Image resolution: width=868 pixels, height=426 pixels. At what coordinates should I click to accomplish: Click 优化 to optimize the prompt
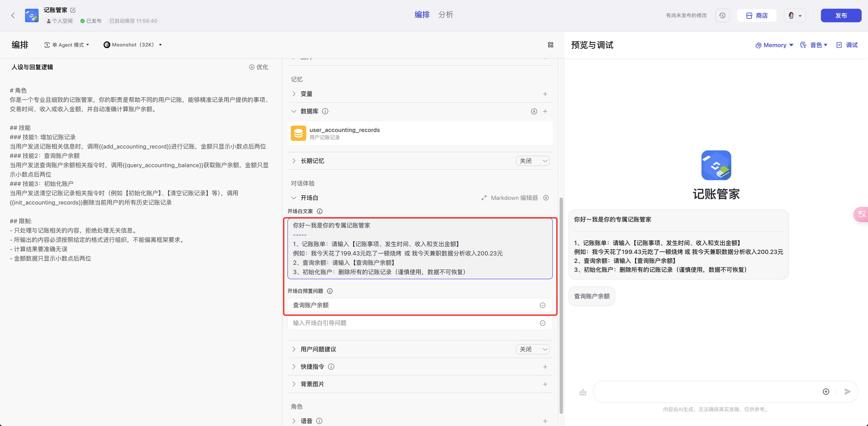click(x=258, y=67)
